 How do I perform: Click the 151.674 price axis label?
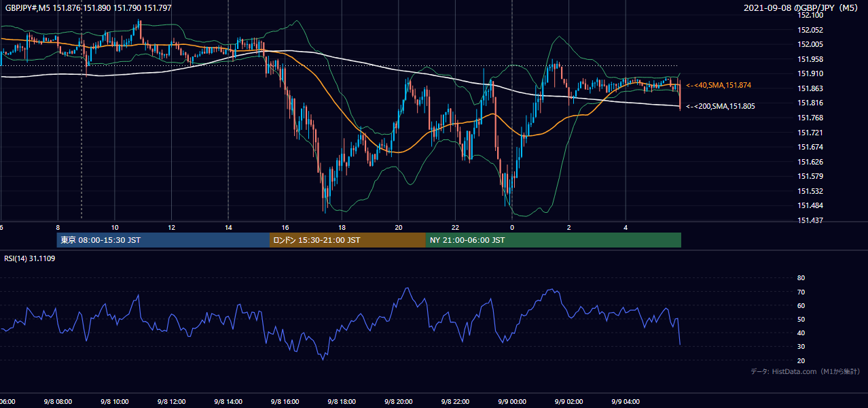(810, 147)
